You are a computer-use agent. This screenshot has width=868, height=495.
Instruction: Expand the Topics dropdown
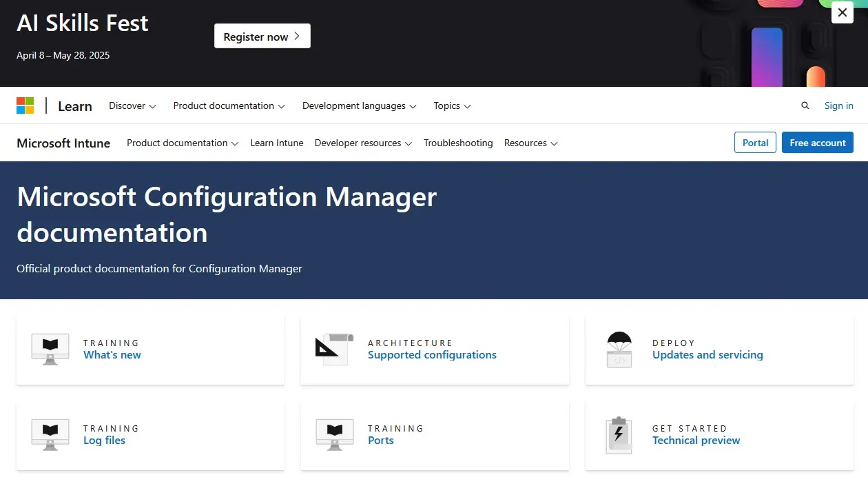pos(452,105)
